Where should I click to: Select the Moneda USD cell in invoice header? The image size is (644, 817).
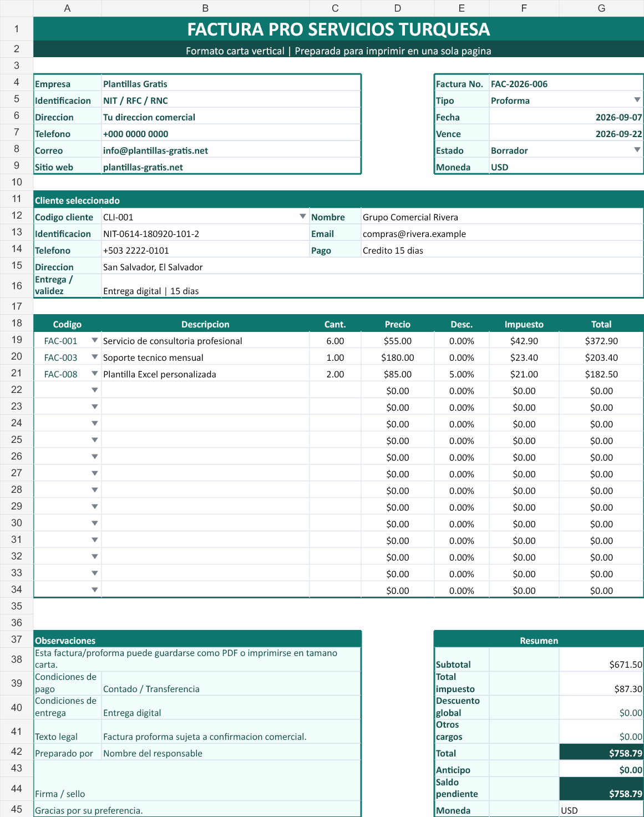(566, 167)
